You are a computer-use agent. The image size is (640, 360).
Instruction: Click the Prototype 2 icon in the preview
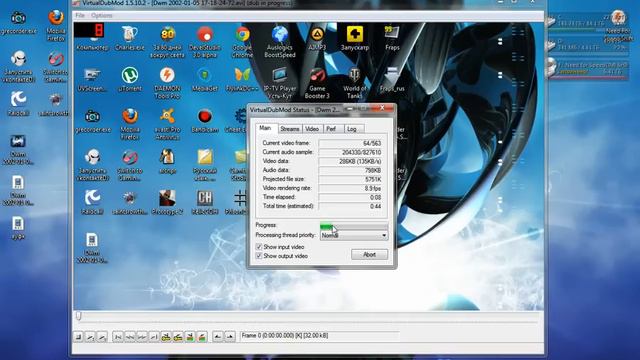pyautogui.click(x=167, y=202)
